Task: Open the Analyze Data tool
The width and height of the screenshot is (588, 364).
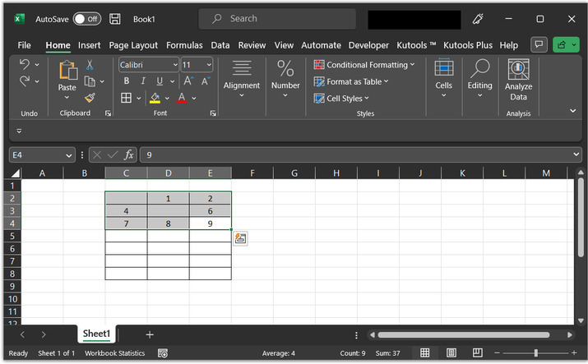Action: [x=518, y=80]
